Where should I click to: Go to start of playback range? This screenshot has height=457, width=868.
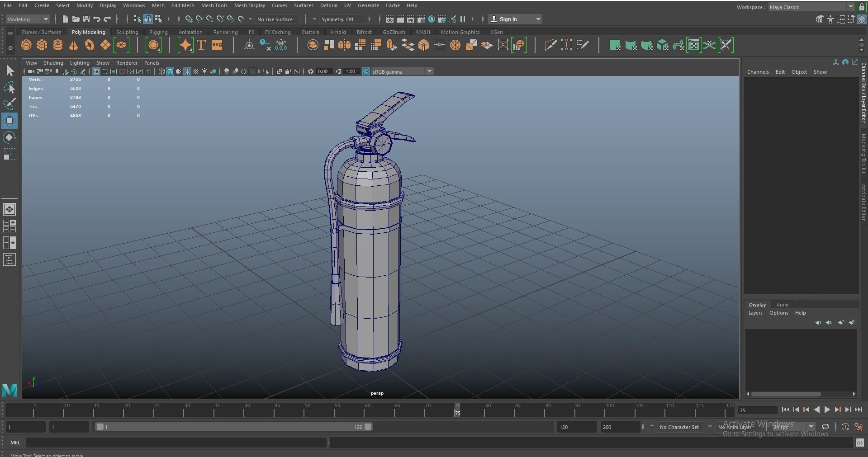click(786, 410)
